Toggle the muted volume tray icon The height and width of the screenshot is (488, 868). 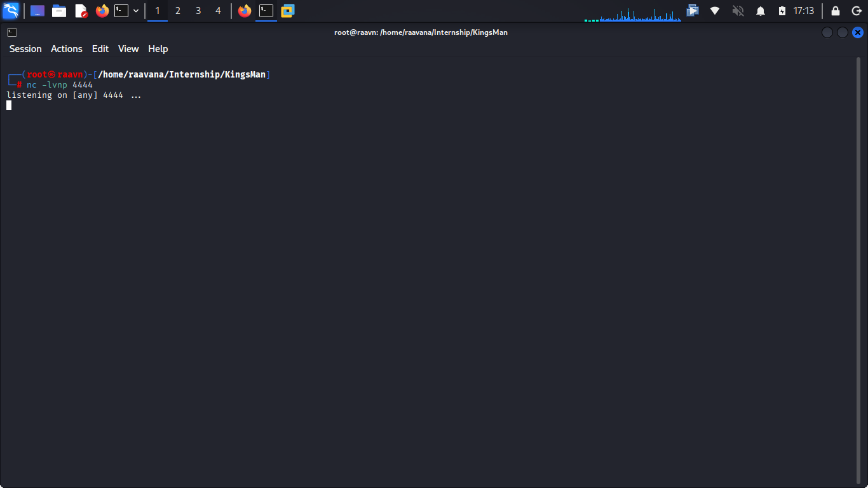point(738,11)
